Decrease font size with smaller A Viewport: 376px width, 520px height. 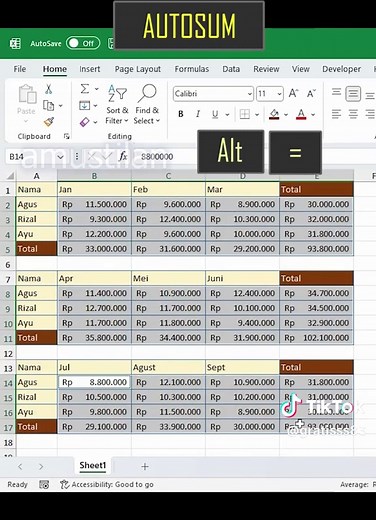tap(311, 93)
